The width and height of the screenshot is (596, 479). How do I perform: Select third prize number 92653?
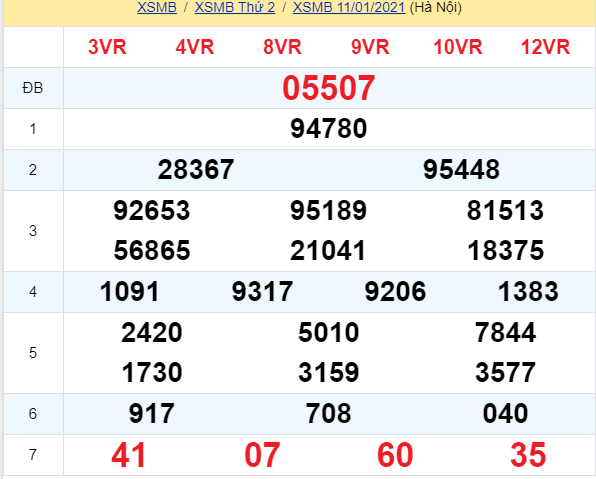(x=152, y=210)
